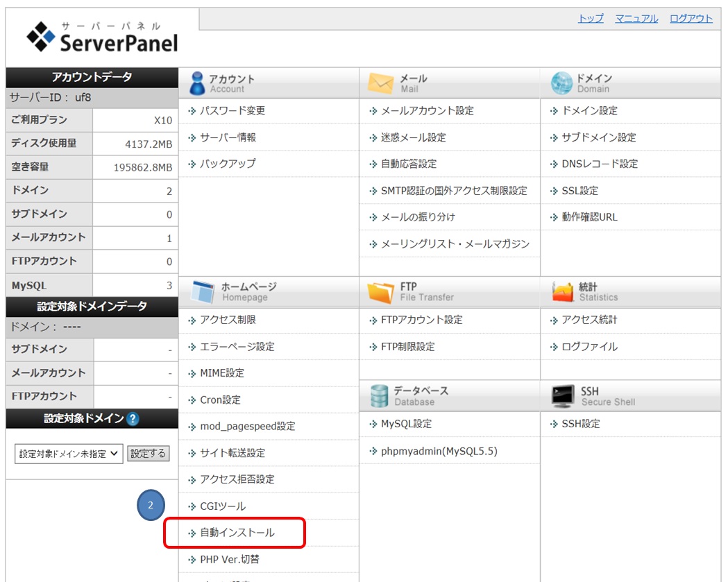Go to SSL設定 under Domain
This screenshot has width=728, height=582.
click(579, 191)
